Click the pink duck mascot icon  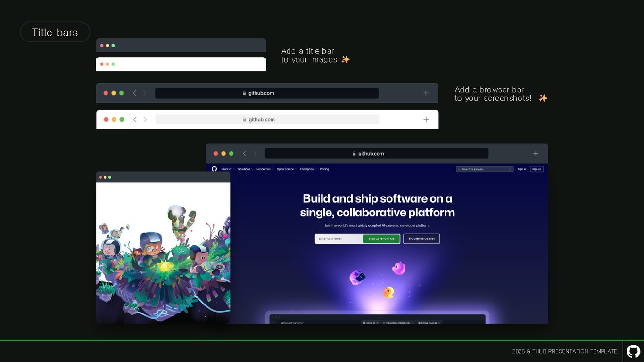pos(399,268)
